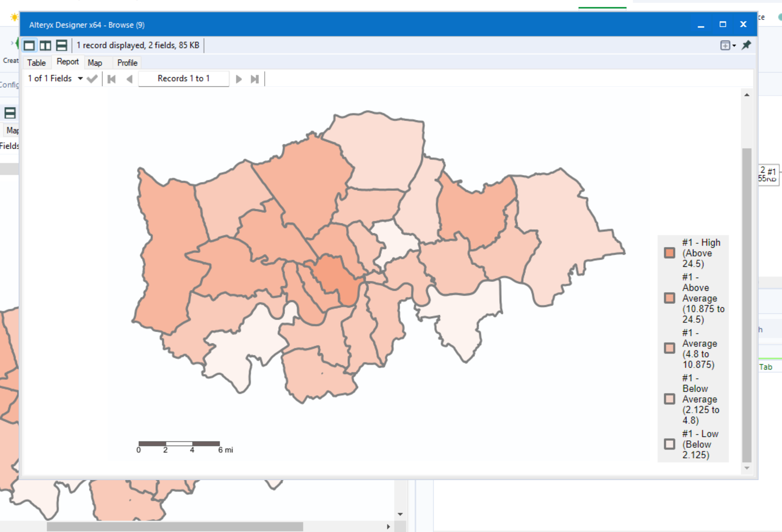This screenshot has width=782, height=532.
Task: Click the checkmark icon next to Fields selector
Action: click(92, 78)
